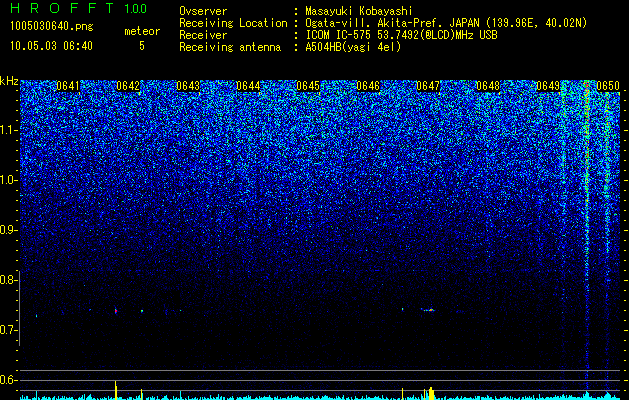629x400 pixels.
Task: Click the Receiving antenna label
Action: [x=230, y=47]
